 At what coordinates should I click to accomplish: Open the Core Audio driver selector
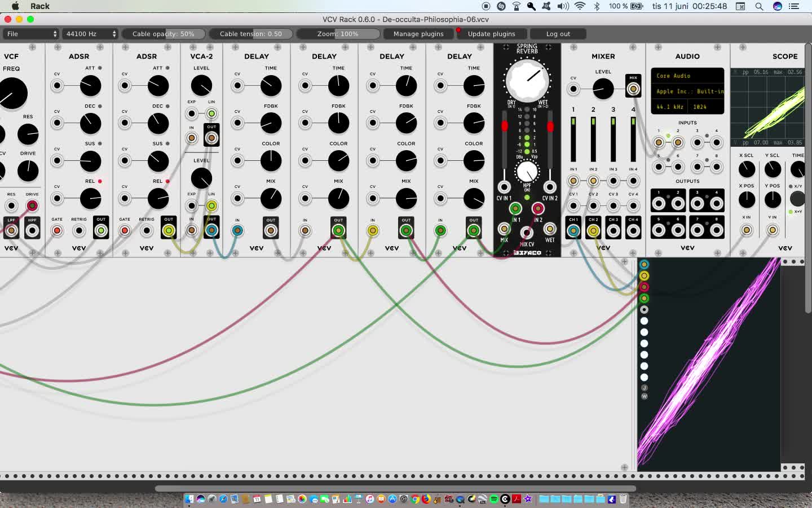click(687, 76)
